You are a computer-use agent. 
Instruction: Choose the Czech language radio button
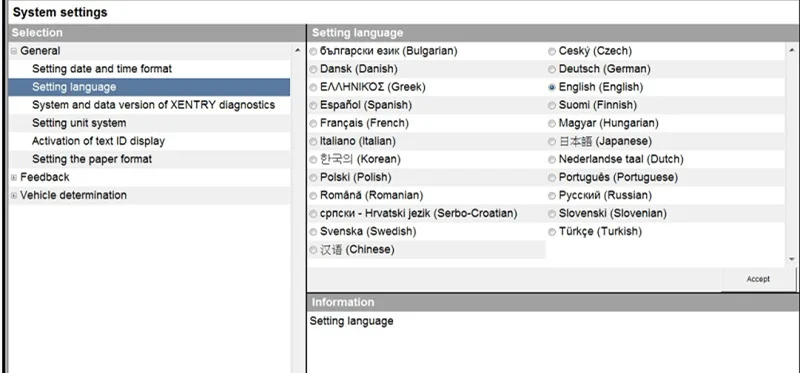click(x=552, y=51)
